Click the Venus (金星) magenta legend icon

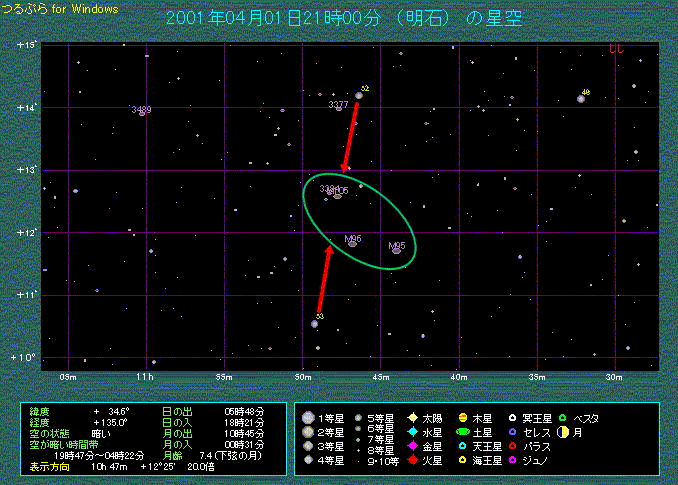click(x=413, y=445)
